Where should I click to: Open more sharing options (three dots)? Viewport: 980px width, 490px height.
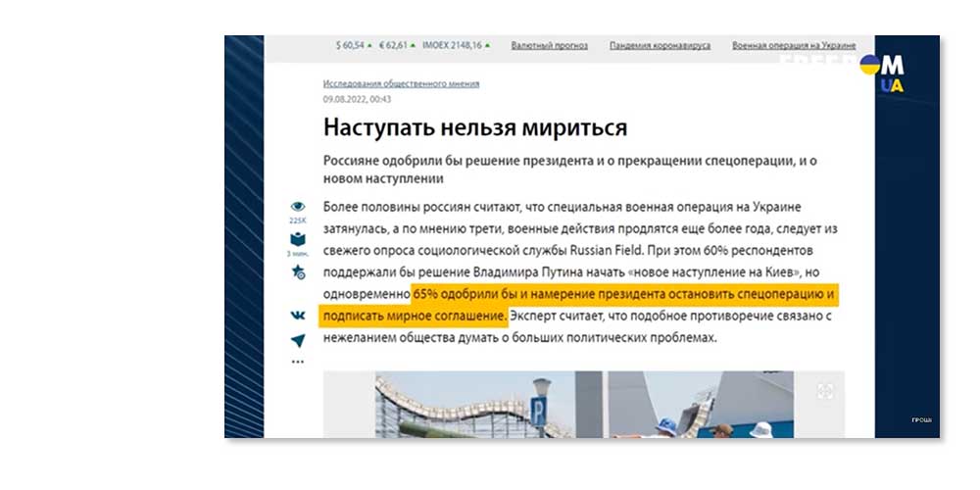[x=298, y=363]
